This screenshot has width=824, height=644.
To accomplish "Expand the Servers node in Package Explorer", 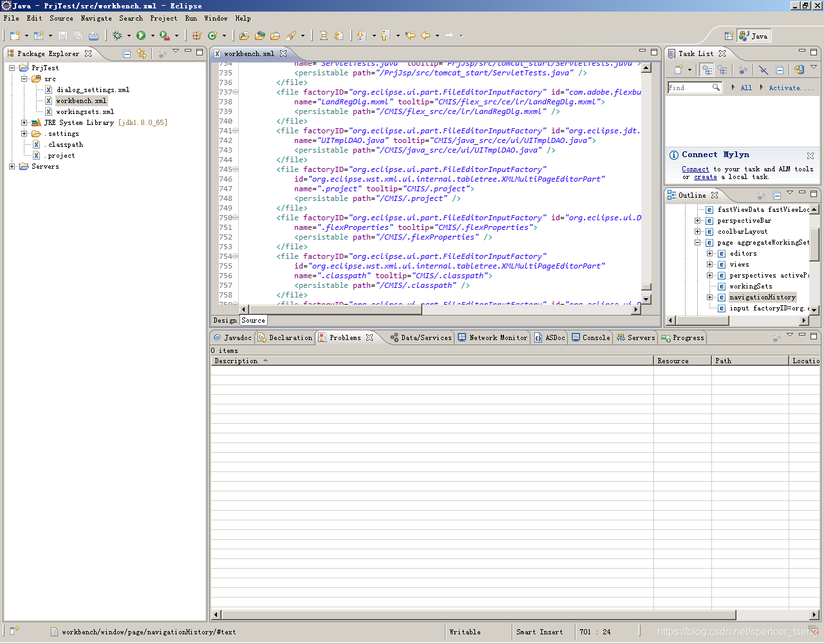I will pos(11,166).
